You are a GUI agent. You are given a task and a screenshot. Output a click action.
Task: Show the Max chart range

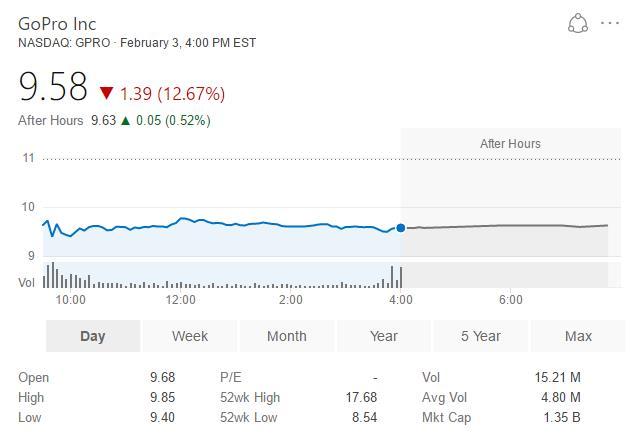click(x=578, y=336)
